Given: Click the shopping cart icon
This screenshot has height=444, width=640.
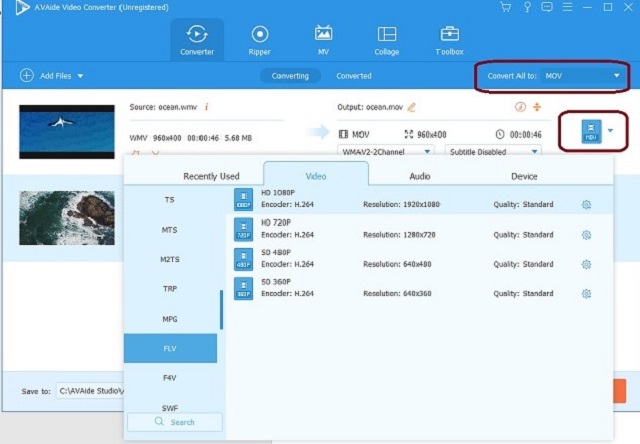Looking at the screenshot, I should (x=505, y=7).
